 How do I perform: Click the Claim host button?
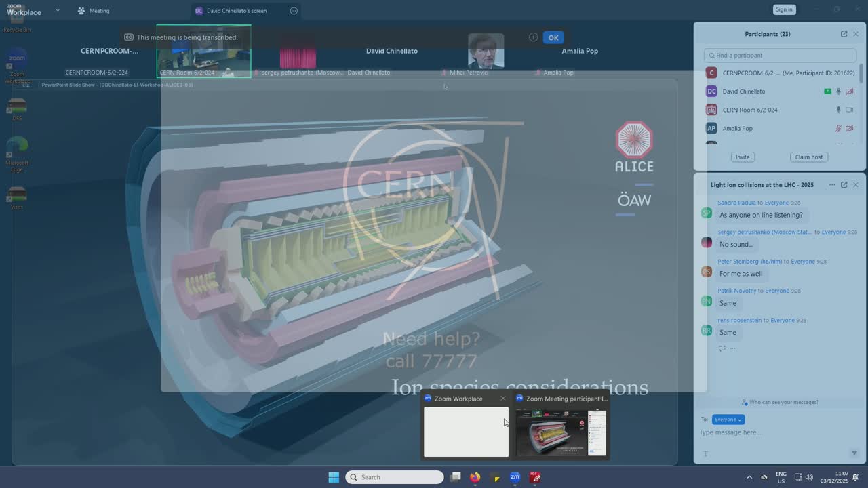tap(808, 157)
